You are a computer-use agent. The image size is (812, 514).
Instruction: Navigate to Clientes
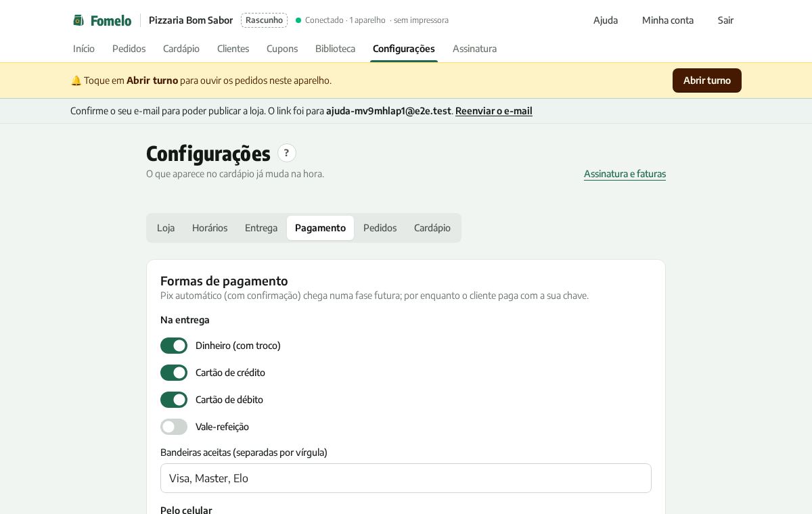click(233, 49)
